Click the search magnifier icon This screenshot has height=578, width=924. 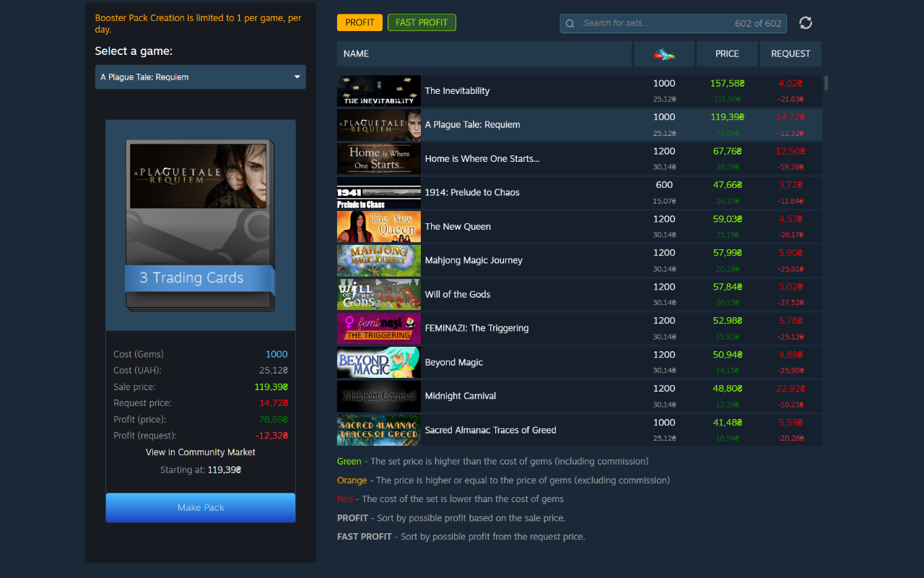coord(570,22)
